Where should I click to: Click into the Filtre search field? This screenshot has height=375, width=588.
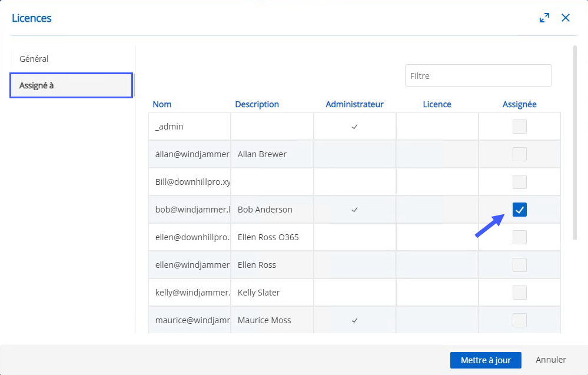point(478,76)
